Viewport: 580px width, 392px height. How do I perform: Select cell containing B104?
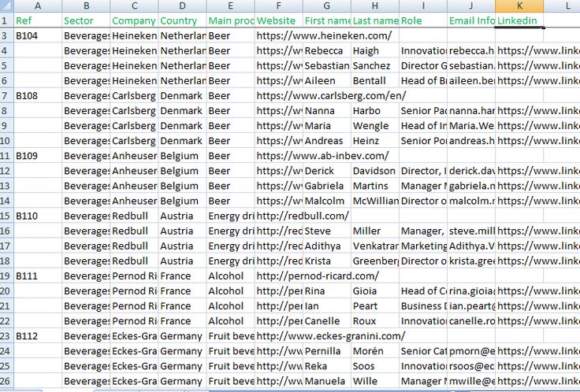pyautogui.click(x=38, y=36)
